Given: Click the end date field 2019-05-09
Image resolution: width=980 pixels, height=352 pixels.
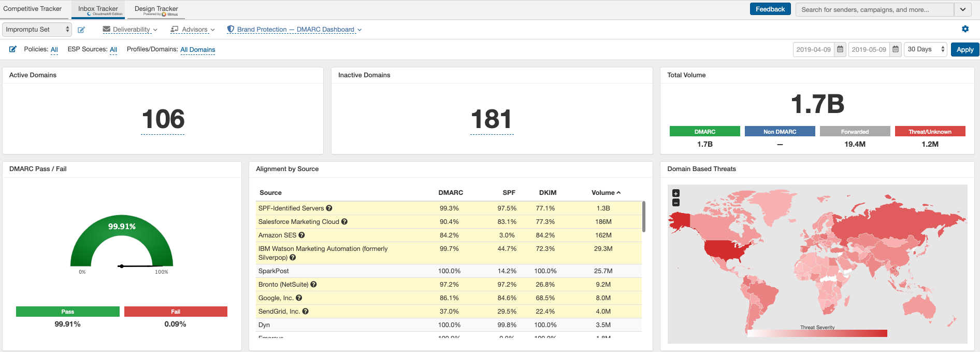Looking at the screenshot, I should [x=869, y=50].
